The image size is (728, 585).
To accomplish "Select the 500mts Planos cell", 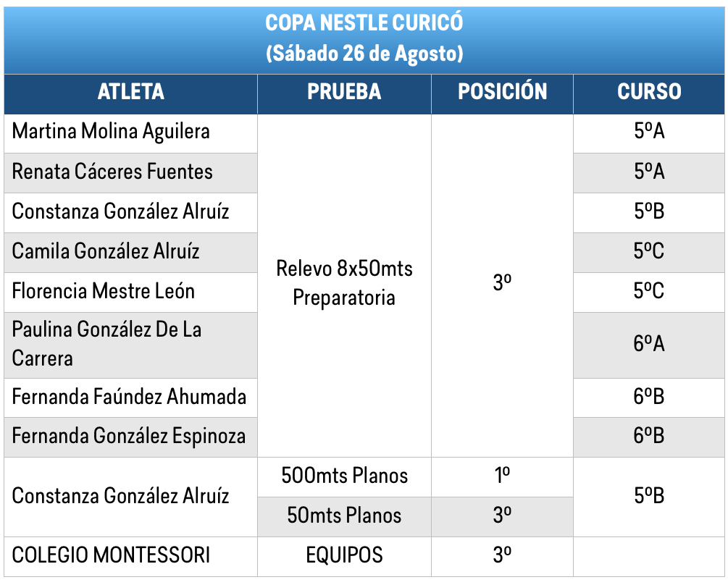I will (x=345, y=477).
